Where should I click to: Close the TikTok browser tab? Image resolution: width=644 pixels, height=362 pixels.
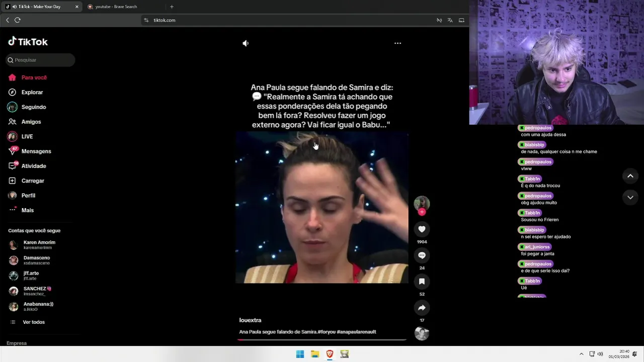pyautogui.click(x=76, y=7)
